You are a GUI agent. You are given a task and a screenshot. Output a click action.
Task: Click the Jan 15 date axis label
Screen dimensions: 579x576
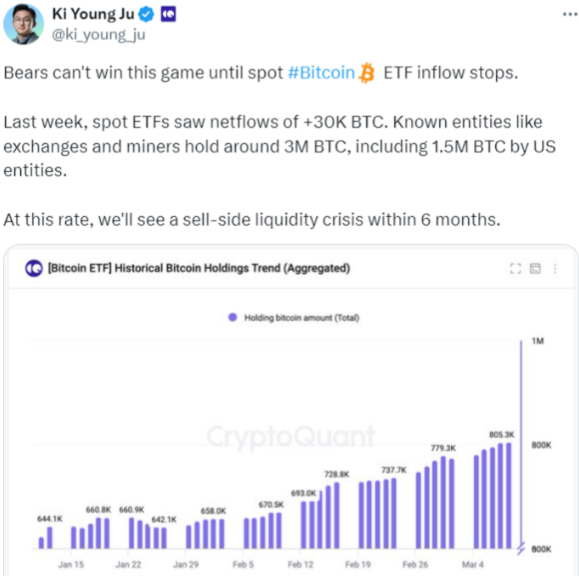click(71, 565)
